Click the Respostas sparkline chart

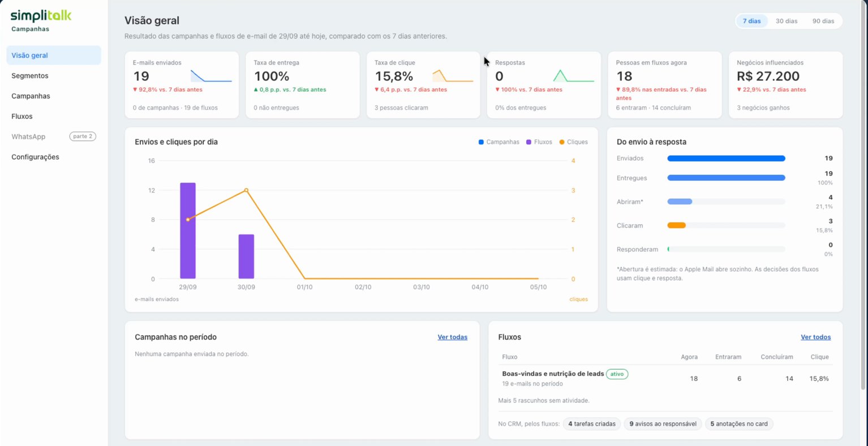(x=573, y=76)
